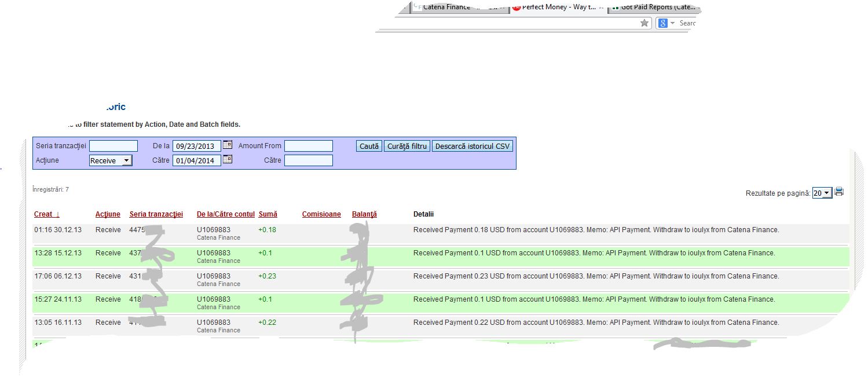Screen dimensions: 868x381
Task: Open the calendar picker for 'De la' date
Action: click(x=228, y=145)
